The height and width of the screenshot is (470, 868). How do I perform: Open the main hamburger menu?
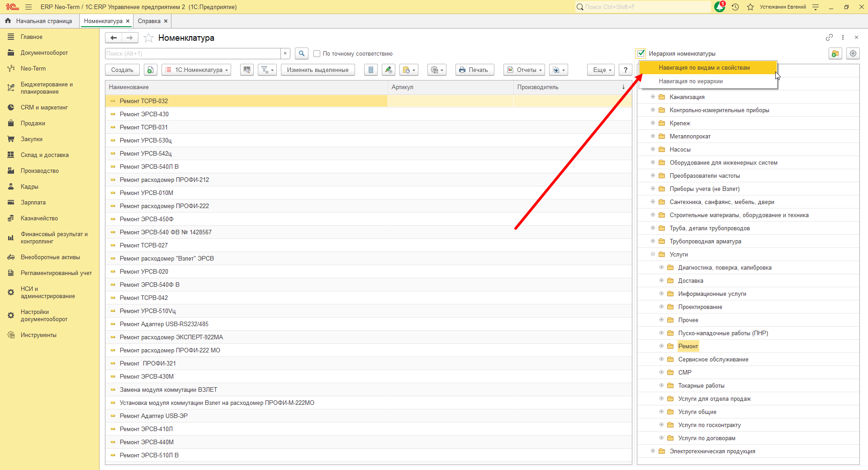pos(28,7)
